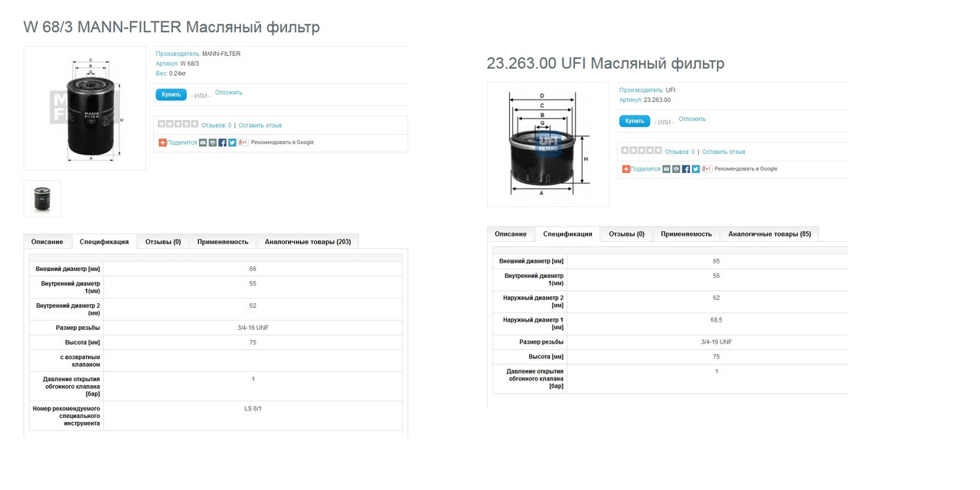980x490 pixels.
Task: Open Отзывов: 0 link on UFI page
Action: point(680,152)
